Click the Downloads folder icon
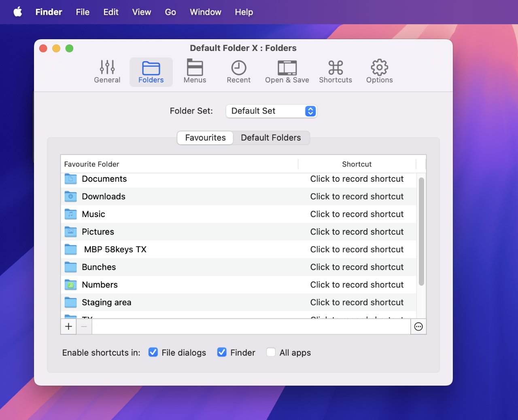The image size is (518, 420). (71, 196)
